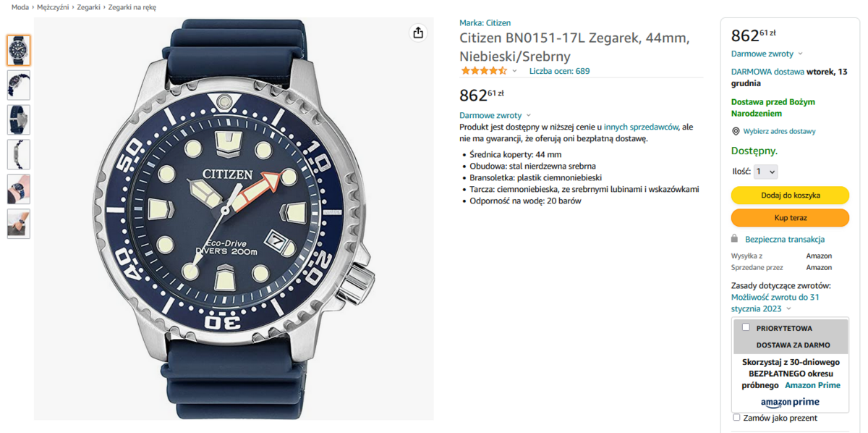Screen dimensions: 868x433
Task: Tick the Zamów jako prezent checkbox
Action: click(x=736, y=417)
